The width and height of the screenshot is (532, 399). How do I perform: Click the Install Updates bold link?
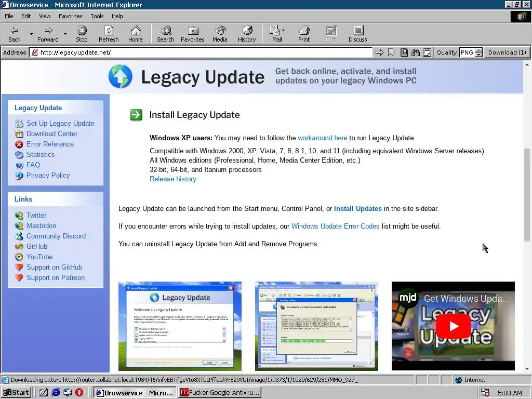357,208
